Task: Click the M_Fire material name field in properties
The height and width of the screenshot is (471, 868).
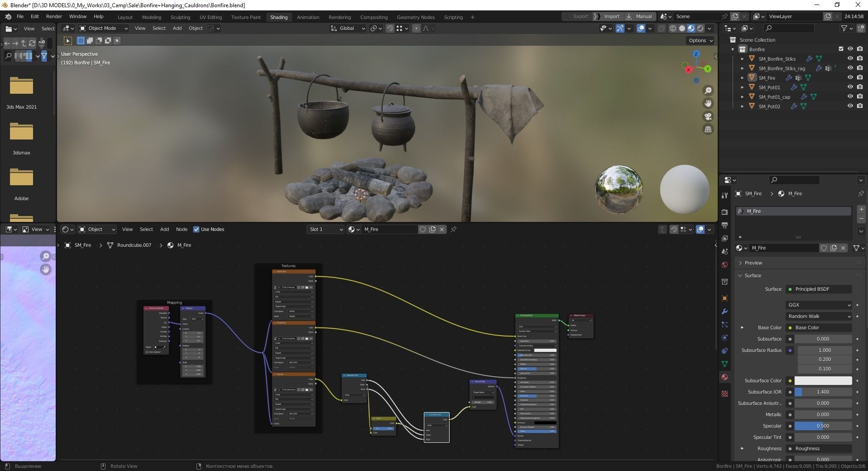Action: coord(783,248)
